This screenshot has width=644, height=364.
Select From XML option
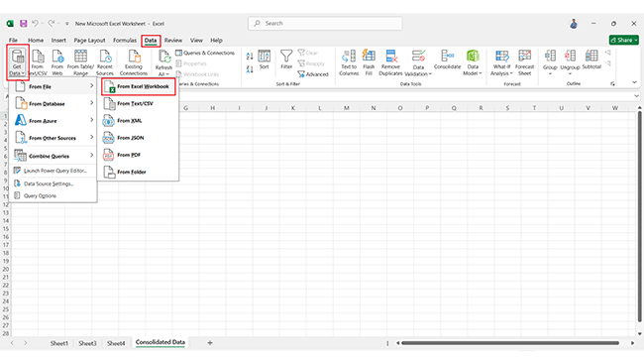(x=138, y=121)
